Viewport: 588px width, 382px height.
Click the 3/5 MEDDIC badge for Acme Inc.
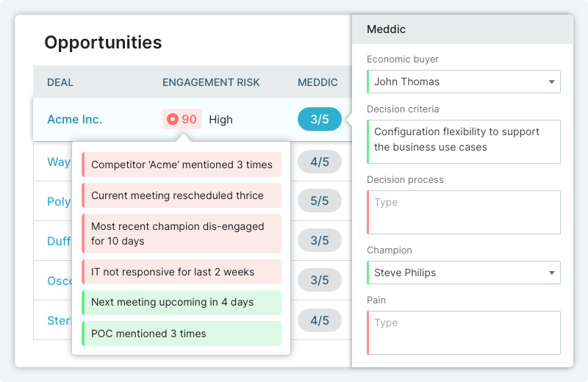coord(320,119)
